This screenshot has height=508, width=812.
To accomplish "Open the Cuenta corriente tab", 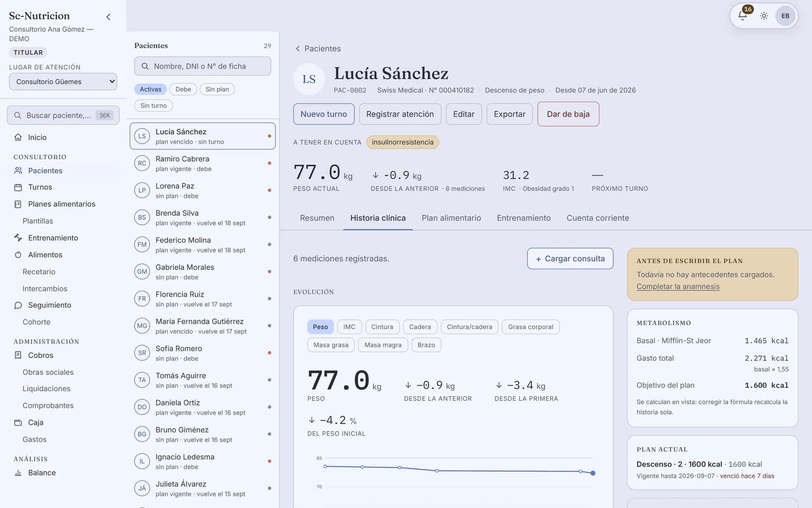I will (598, 218).
